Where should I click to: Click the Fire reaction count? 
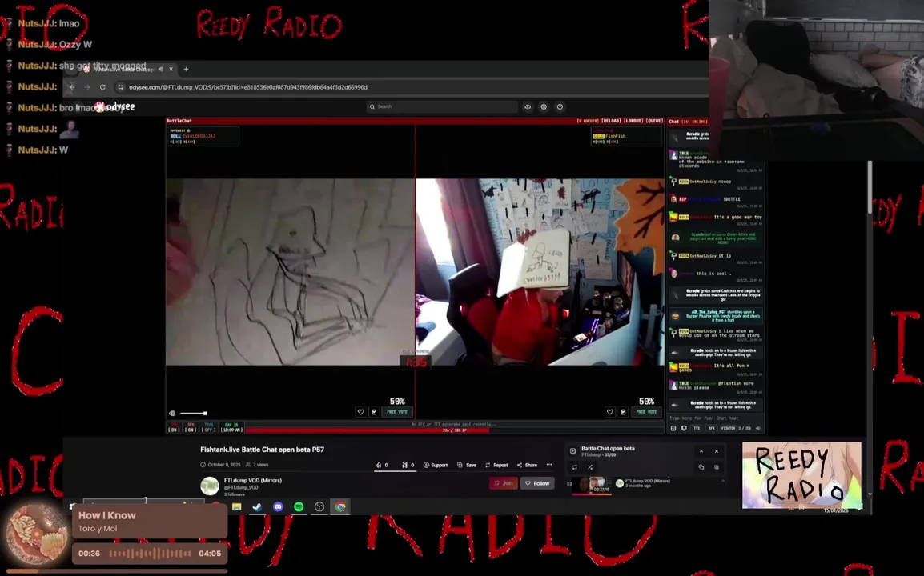click(383, 466)
